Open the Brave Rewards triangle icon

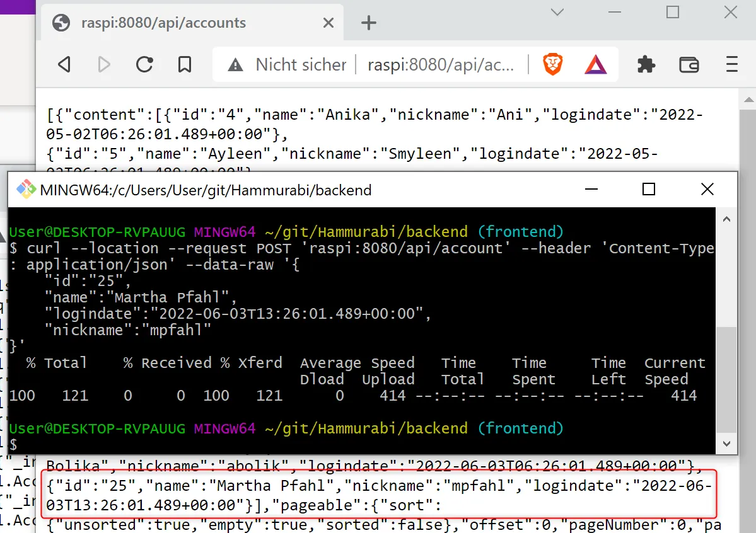pos(595,64)
